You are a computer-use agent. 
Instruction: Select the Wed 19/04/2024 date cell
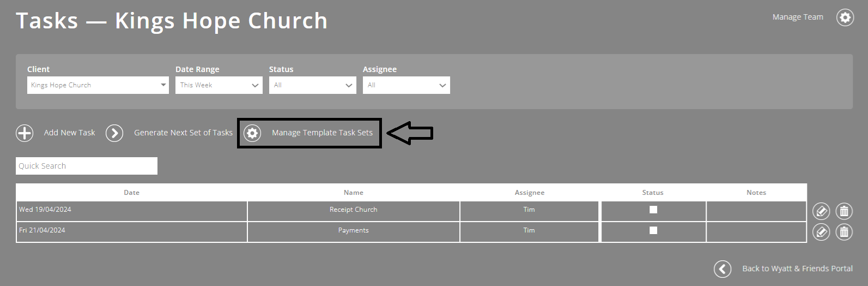pyautogui.click(x=132, y=211)
